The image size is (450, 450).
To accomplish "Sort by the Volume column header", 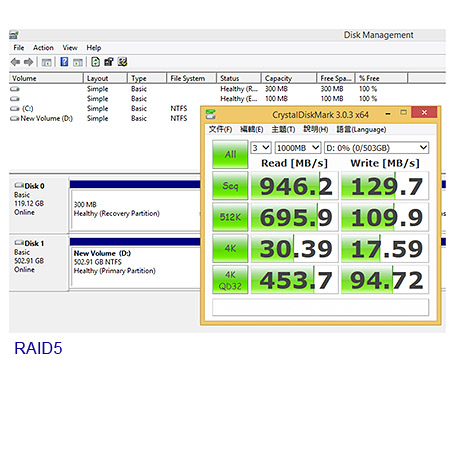I will coord(46,78).
